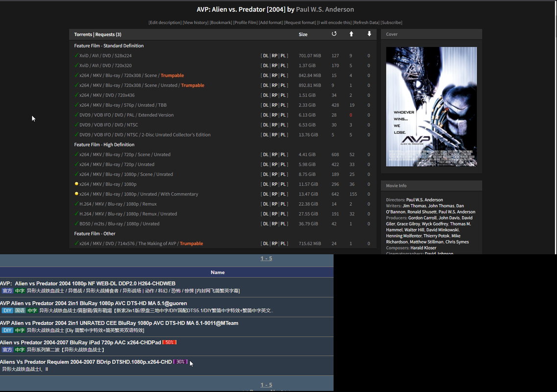
Task: Click the DIY tag on the guoren torrent
Action: [7, 310]
